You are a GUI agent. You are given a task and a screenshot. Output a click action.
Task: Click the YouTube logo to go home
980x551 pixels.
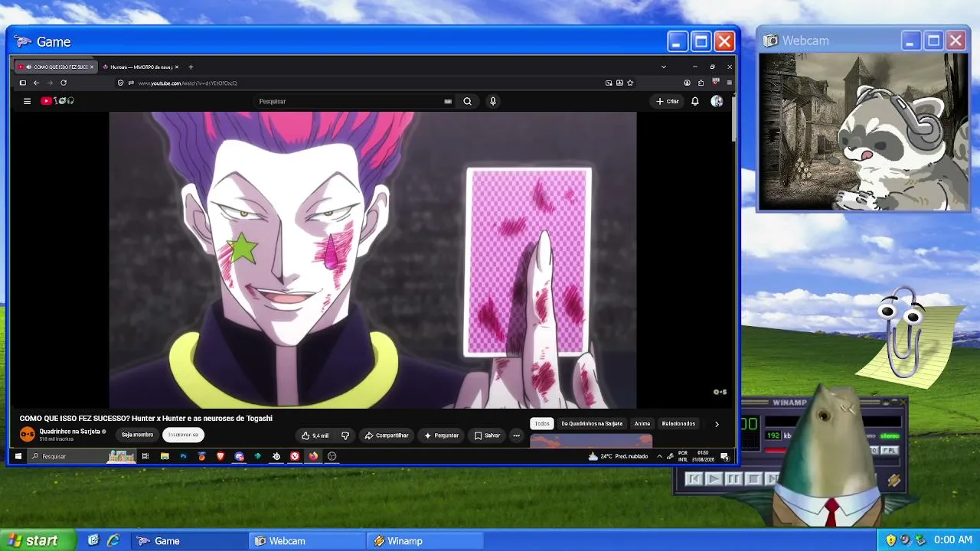point(57,101)
